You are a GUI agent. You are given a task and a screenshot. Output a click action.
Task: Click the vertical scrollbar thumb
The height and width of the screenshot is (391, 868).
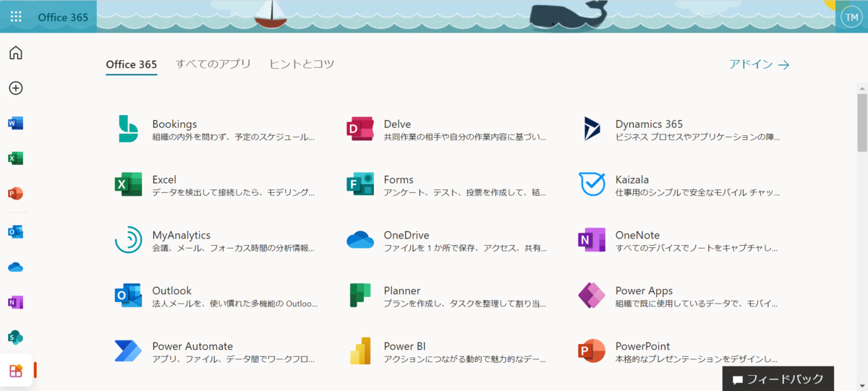(861, 123)
